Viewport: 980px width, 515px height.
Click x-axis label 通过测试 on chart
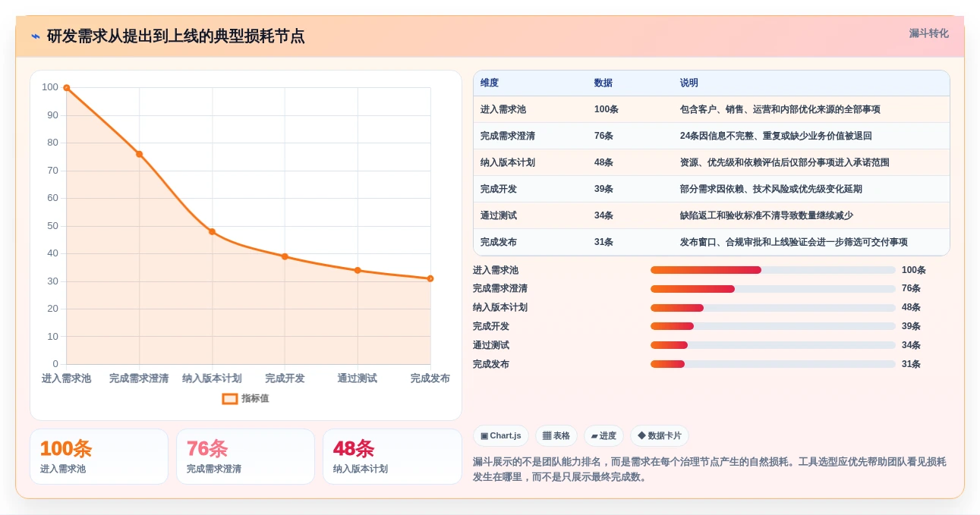pyautogui.click(x=358, y=378)
